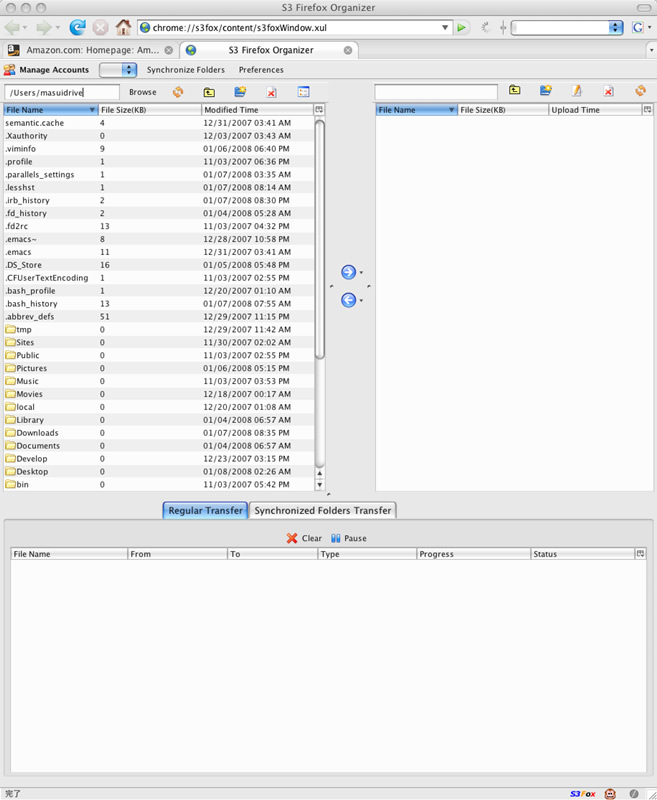This screenshot has width=657, height=800.
Task: Select the semantic.cache file row
Action: click(x=159, y=123)
